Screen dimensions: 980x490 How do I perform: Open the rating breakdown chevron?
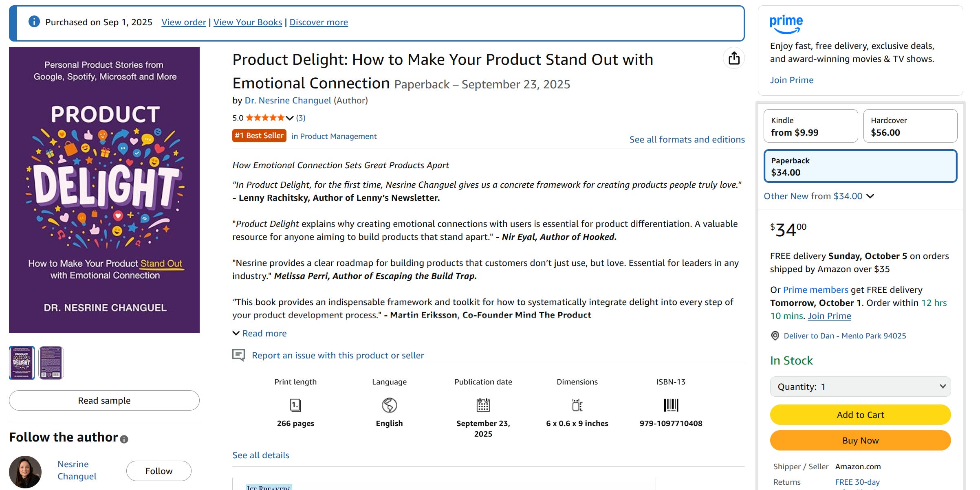[x=290, y=118]
